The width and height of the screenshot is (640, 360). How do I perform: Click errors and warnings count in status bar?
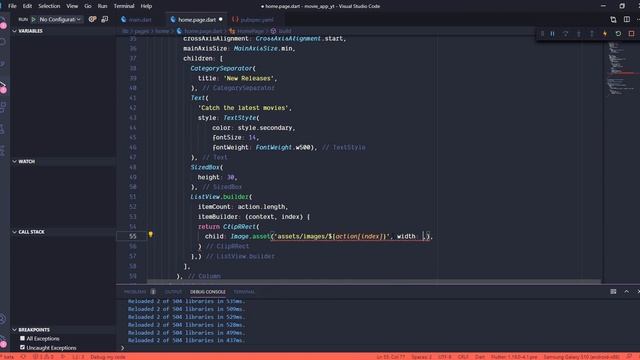pyautogui.click(x=43, y=357)
